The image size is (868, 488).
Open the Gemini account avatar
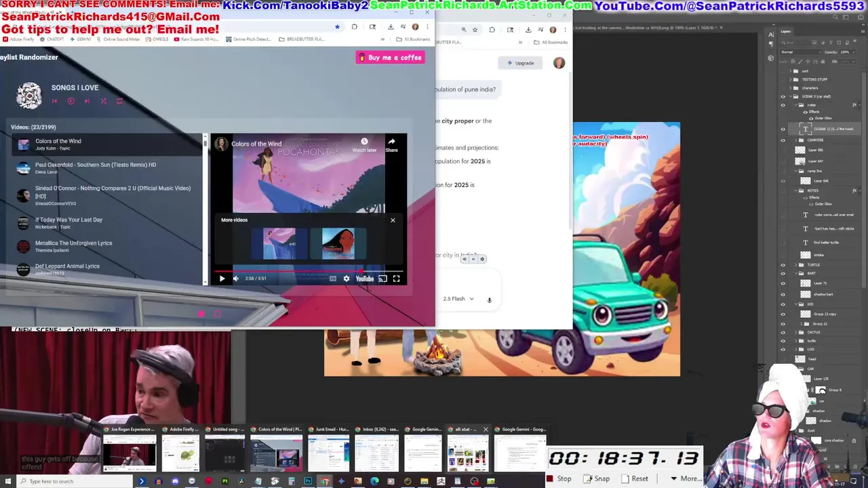click(x=559, y=63)
